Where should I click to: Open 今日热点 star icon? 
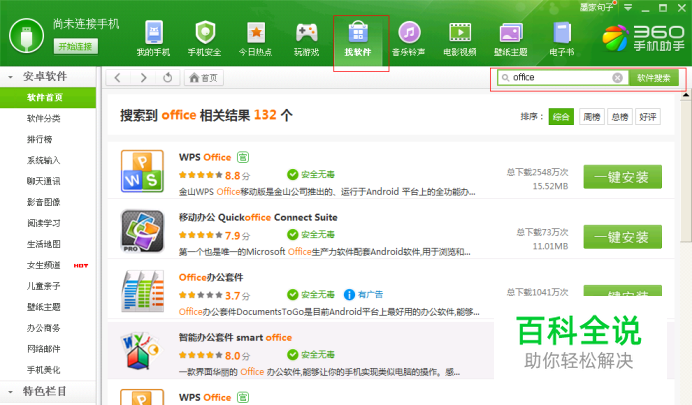coord(256,33)
